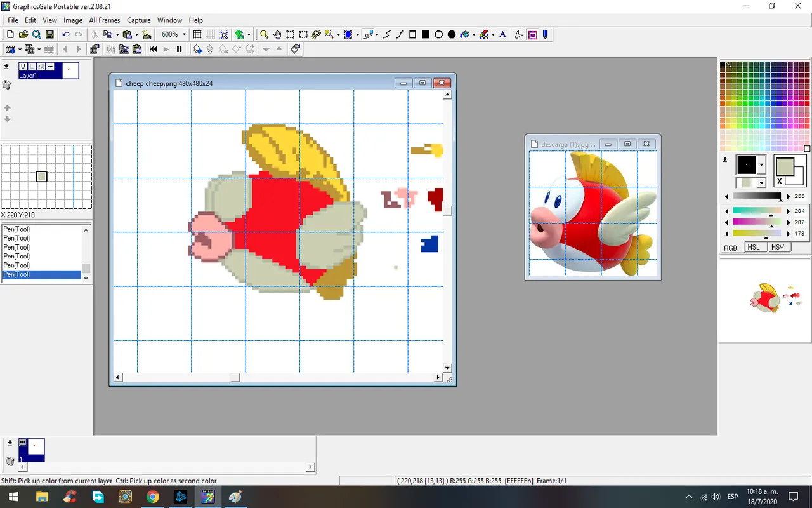The width and height of the screenshot is (812, 508).
Task: Toggle the red-bordered frame toolbar button
Action: coord(532,34)
